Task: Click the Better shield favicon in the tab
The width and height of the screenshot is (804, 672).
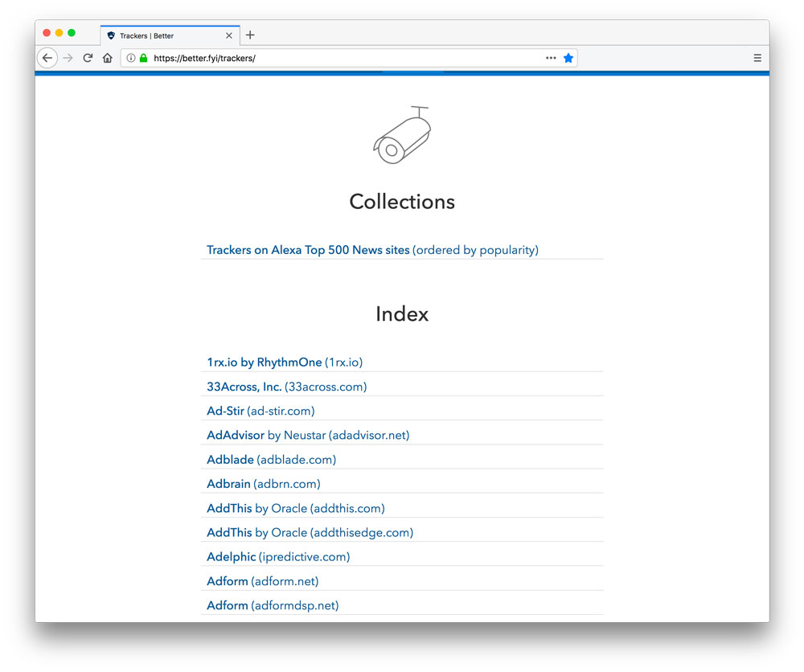Action: pos(111,35)
